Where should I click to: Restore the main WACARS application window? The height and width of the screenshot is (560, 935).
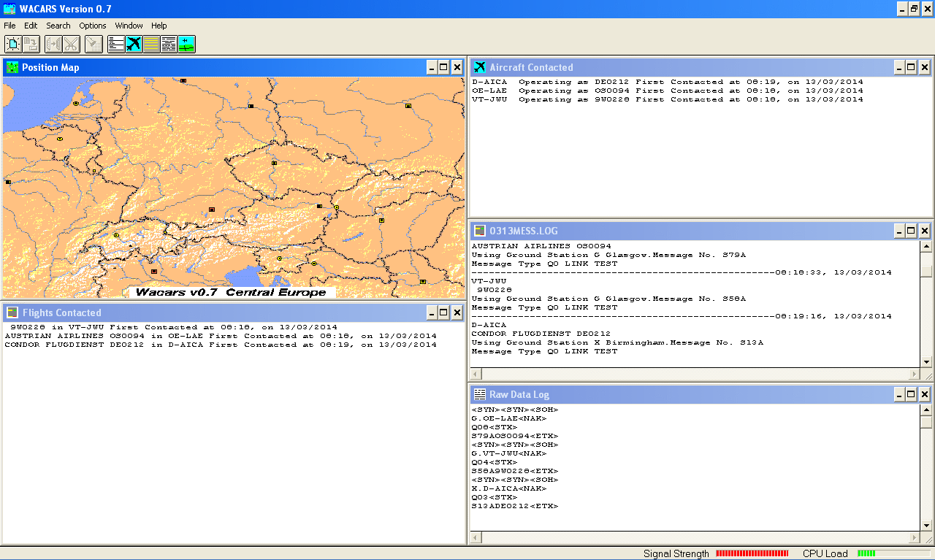(x=914, y=9)
